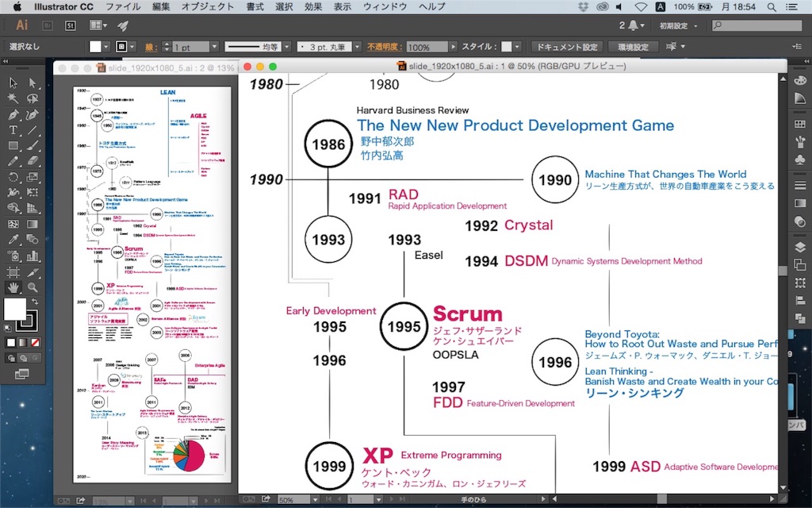The width and height of the screenshot is (812, 508).
Task: Open the 3 pt. brush definition dropdown
Action: (357, 47)
